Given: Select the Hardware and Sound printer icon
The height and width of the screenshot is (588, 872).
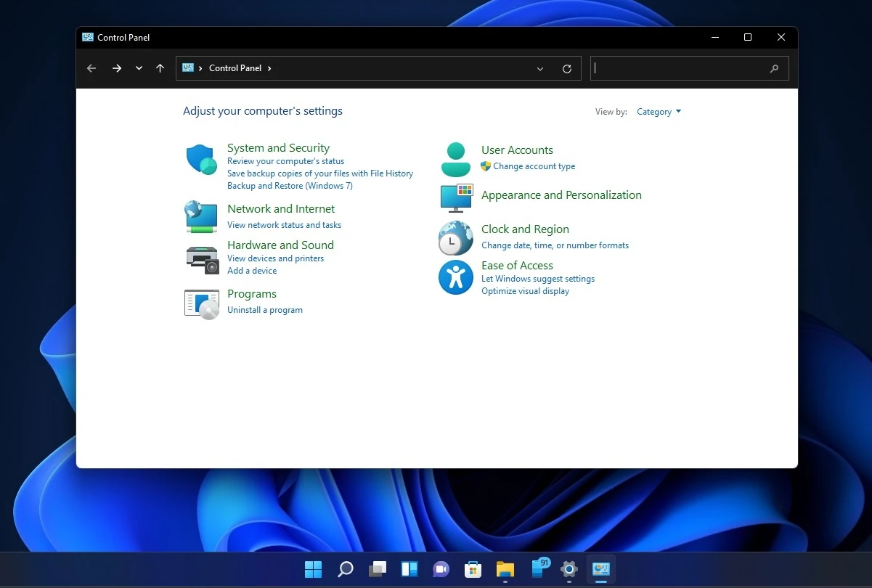Looking at the screenshot, I should coord(201,257).
